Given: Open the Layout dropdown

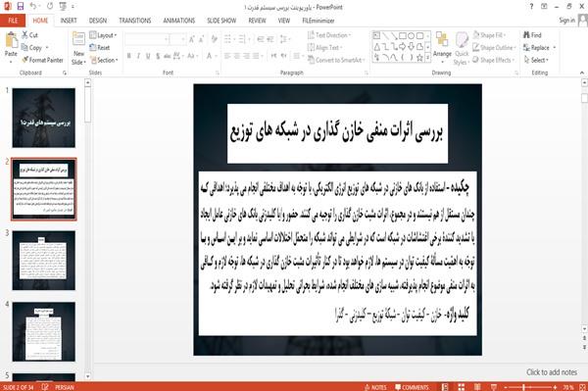Looking at the screenshot, I should click(x=103, y=35).
